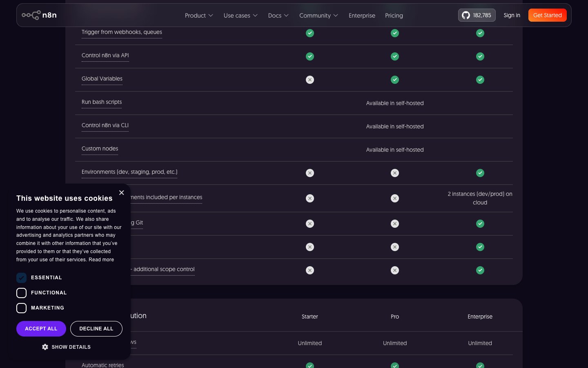Viewport: 588px width, 368px height.
Task: Open the Enterprise nav item
Action: 362,16
